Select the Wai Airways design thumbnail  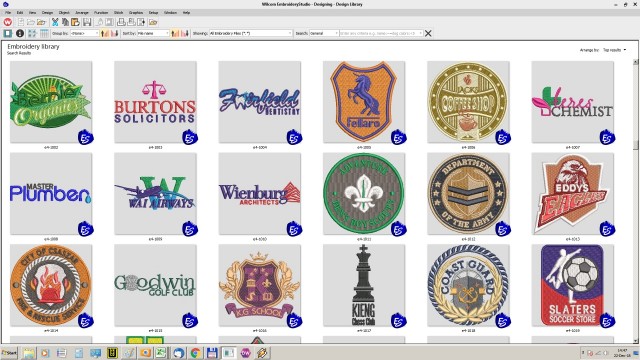coord(155,194)
